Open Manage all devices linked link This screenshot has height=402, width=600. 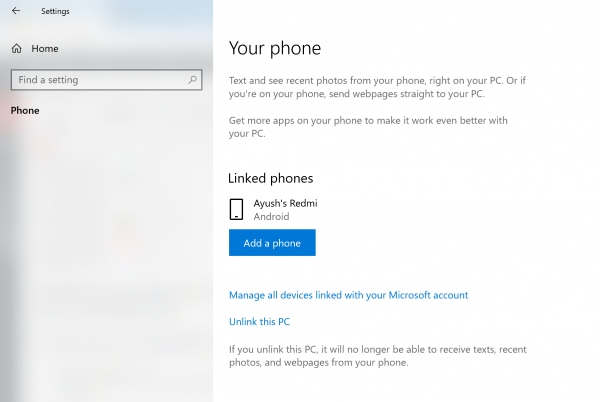point(348,295)
